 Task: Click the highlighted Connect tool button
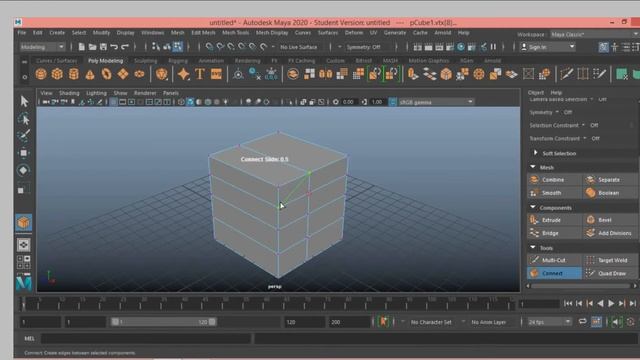click(554, 273)
